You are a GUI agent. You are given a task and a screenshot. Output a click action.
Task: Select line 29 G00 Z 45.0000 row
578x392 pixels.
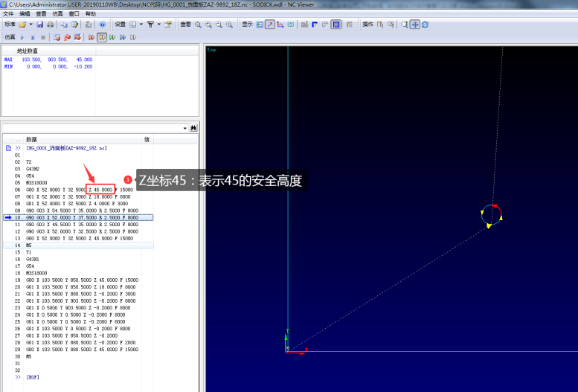(x=78, y=350)
